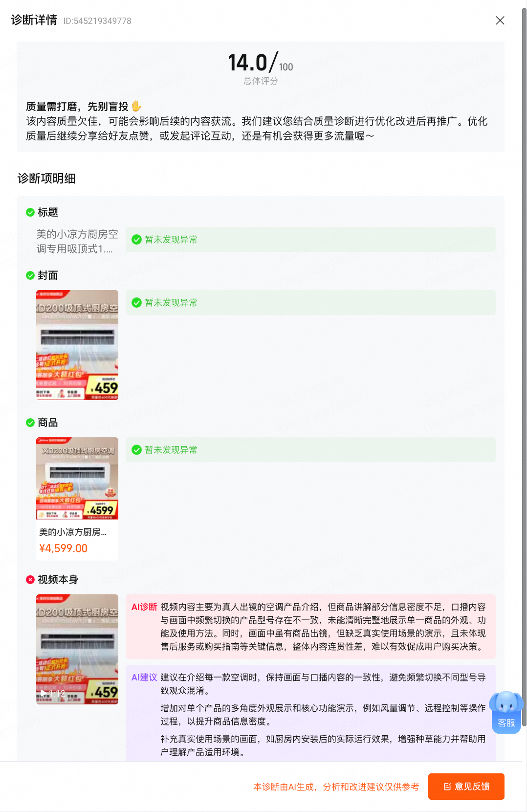Close the 诊断详情 dialog
The height and width of the screenshot is (812, 527).
click(x=500, y=21)
